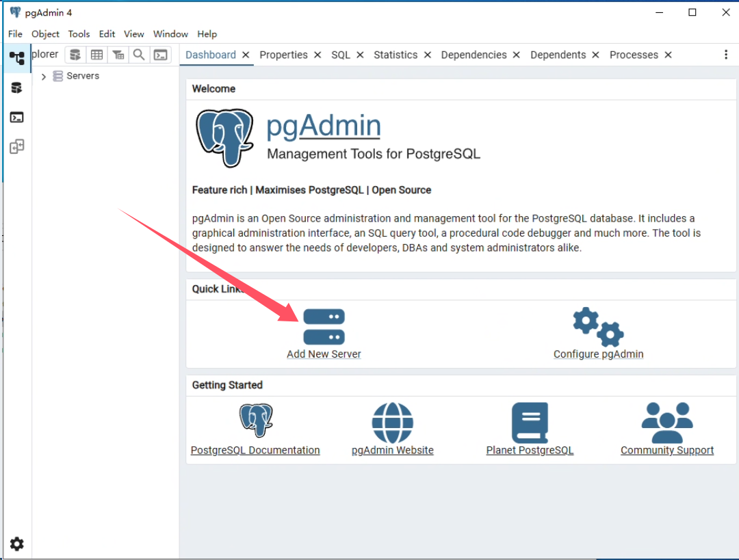Open the Planet PostgreSQL link
Image resolution: width=739 pixels, height=560 pixels.
point(530,451)
